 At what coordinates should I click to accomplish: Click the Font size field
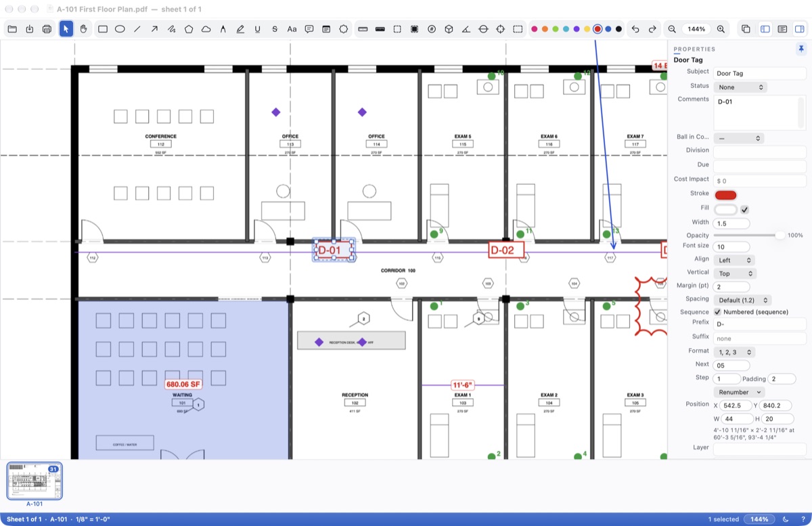coord(731,246)
